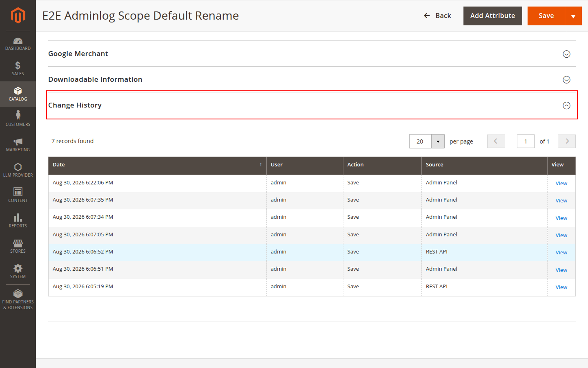Go back using the Back button
The width and height of the screenshot is (588, 368).
(x=437, y=16)
